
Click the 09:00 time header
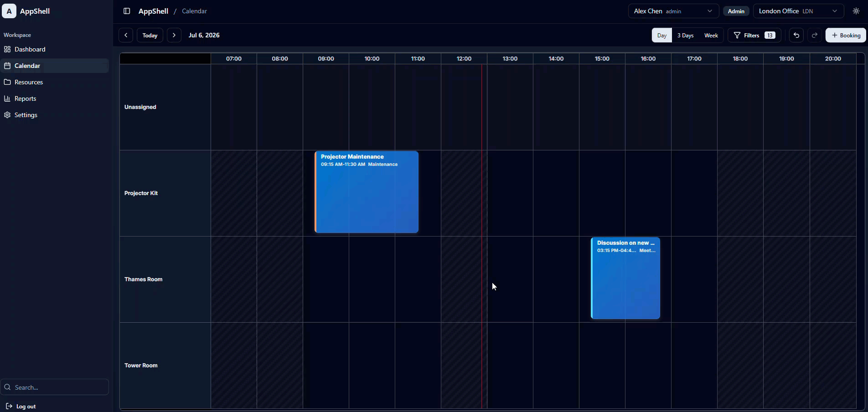(x=326, y=59)
